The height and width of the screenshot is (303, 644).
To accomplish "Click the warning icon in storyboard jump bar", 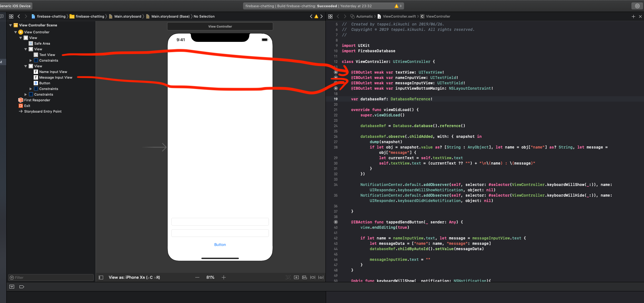I will point(316,16).
